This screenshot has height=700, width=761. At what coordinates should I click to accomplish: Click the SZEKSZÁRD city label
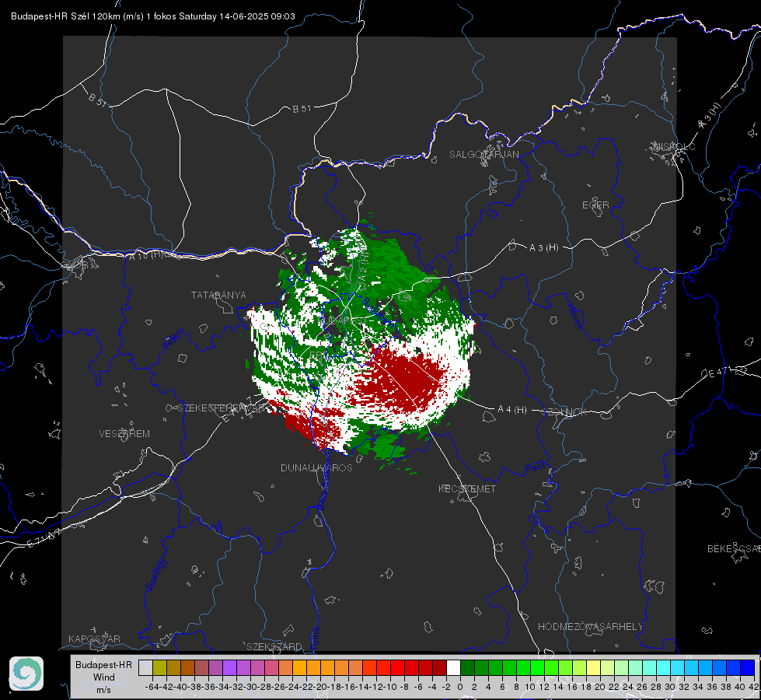[x=274, y=646]
